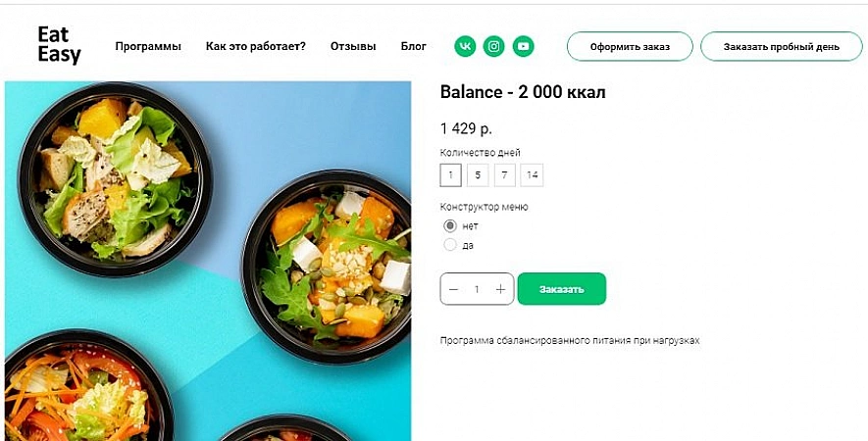Click the 'Оформить заказ' button

tap(630, 46)
